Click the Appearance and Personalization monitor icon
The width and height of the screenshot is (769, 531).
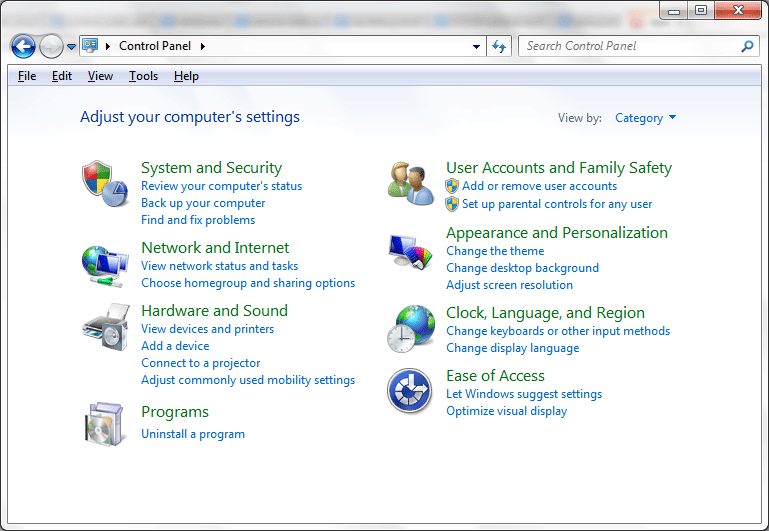pos(410,251)
